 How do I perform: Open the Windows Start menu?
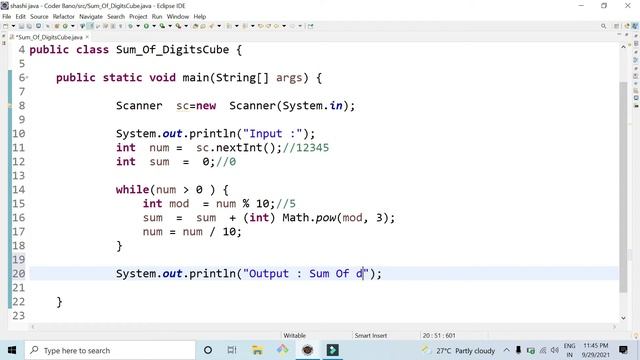click(x=12, y=350)
